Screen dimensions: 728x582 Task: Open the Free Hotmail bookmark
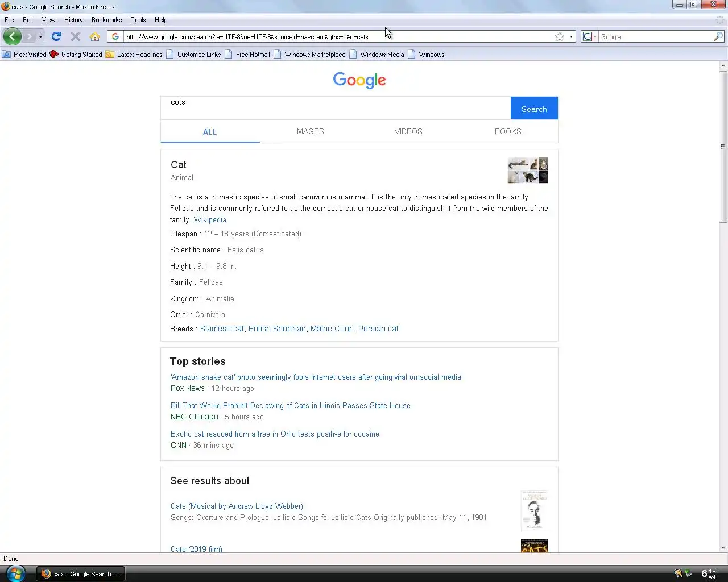pyautogui.click(x=247, y=55)
